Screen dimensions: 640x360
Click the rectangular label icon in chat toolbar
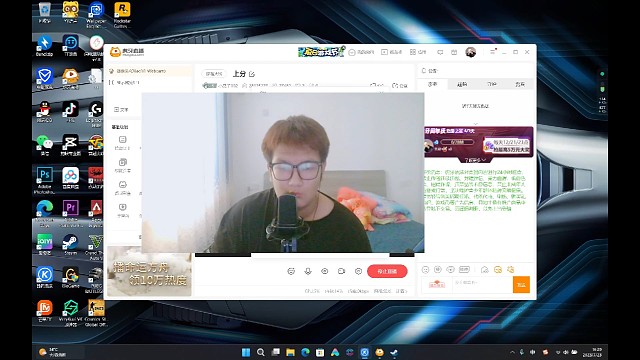pos(464,269)
